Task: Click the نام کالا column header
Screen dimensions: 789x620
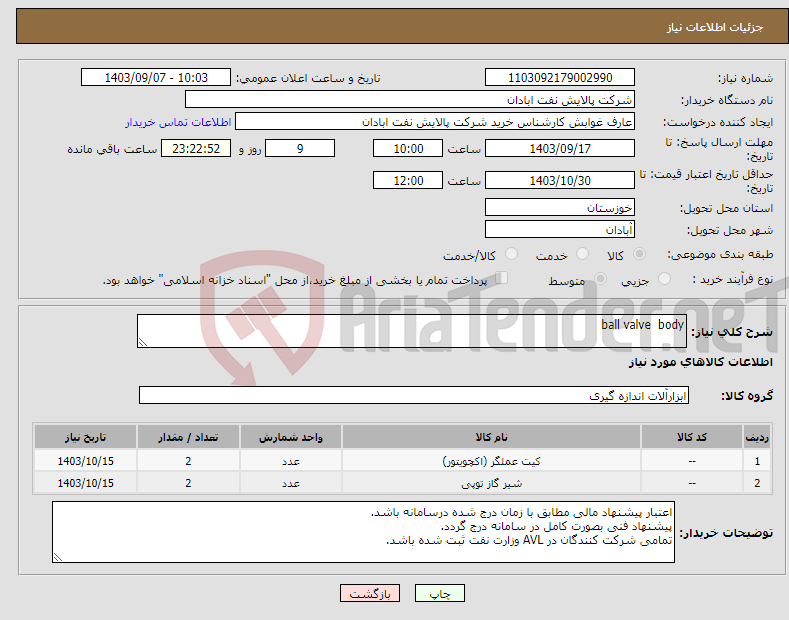Action: click(x=492, y=437)
